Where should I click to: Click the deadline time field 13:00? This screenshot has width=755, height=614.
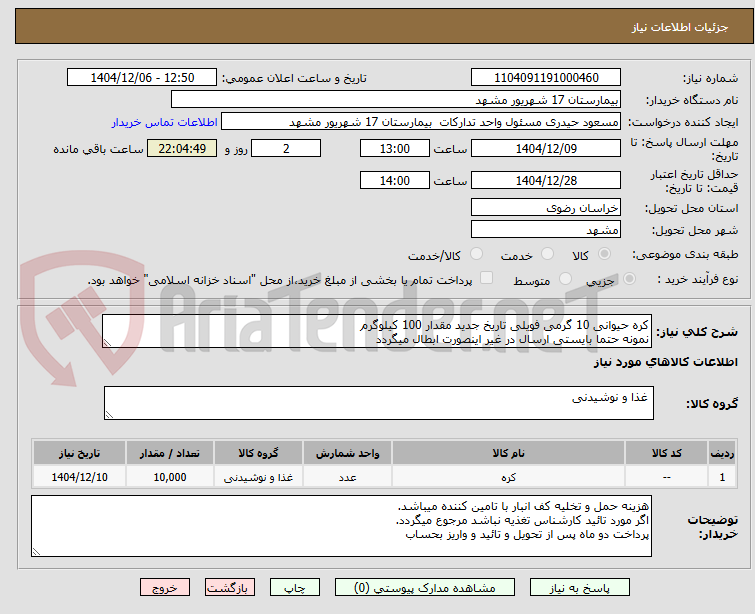click(x=395, y=148)
